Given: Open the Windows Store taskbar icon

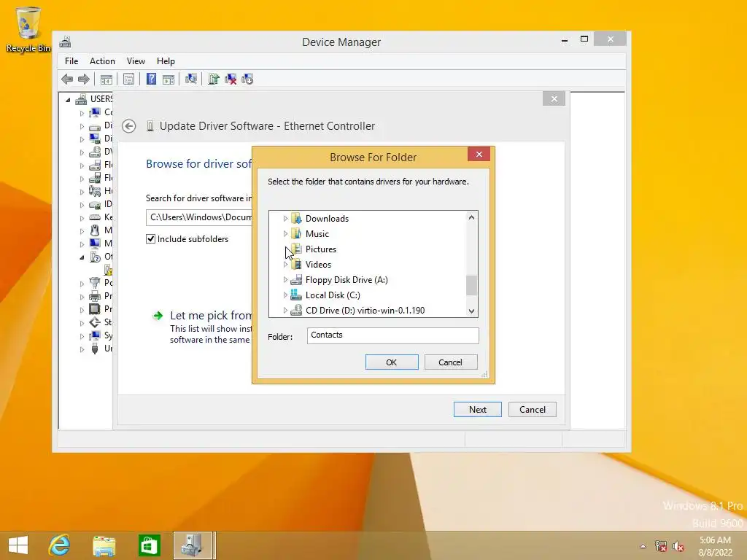Looking at the screenshot, I should coord(149,545).
